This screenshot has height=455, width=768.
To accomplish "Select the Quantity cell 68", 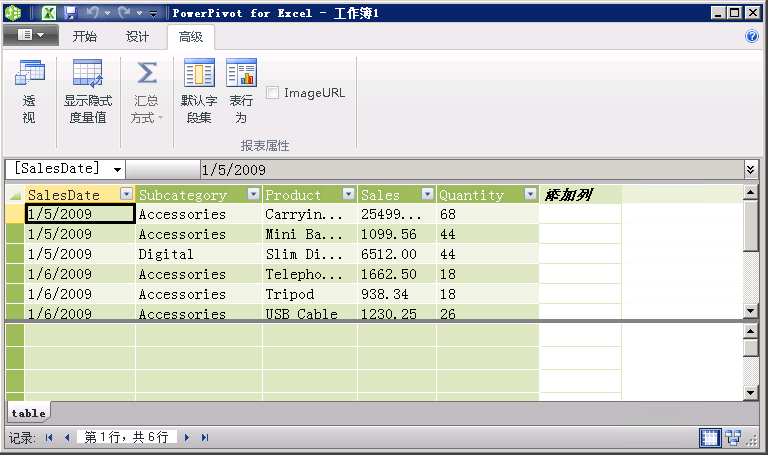I will coord(487,214).
